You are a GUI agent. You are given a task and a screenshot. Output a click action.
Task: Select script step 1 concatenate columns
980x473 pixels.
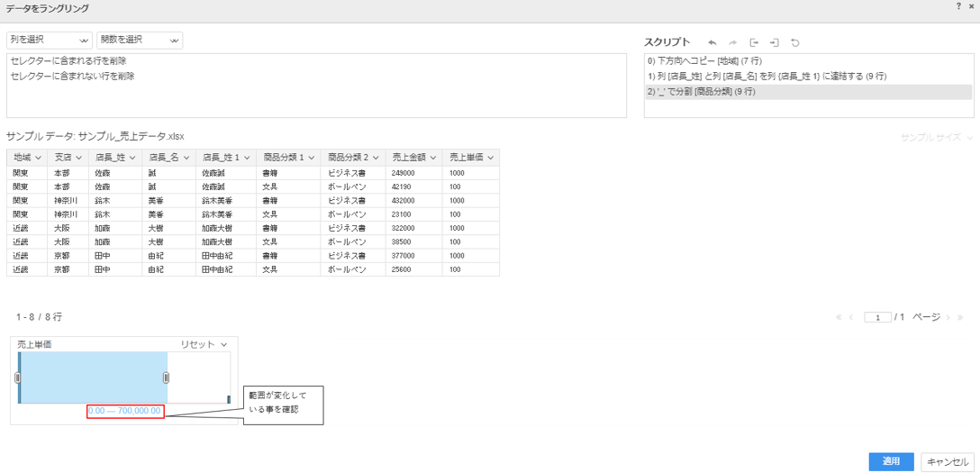809,77
